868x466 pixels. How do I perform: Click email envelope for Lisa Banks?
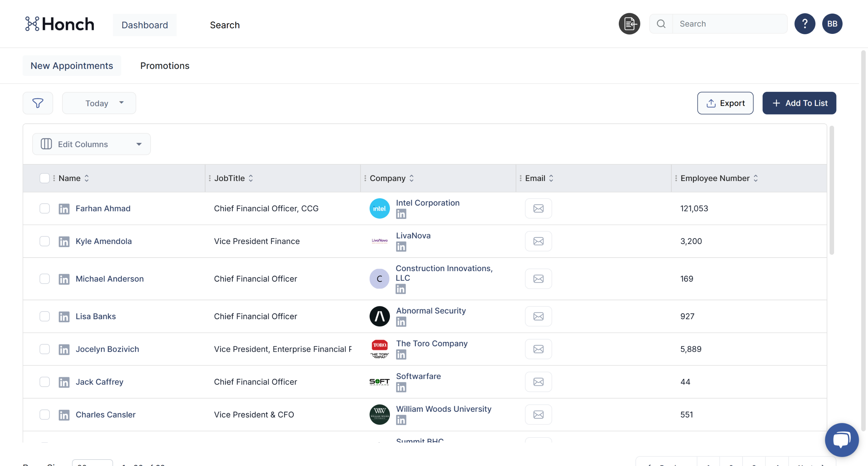tap(538, 317)
